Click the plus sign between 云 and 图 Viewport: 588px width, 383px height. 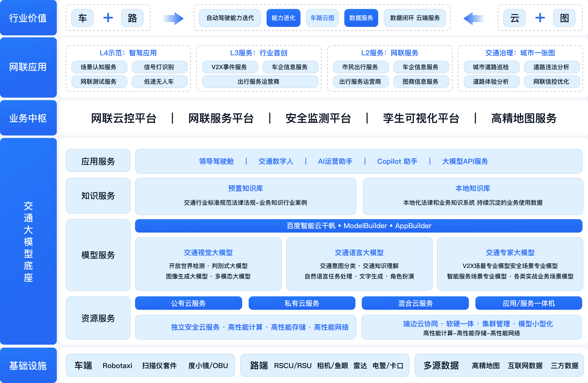(540, 18)
